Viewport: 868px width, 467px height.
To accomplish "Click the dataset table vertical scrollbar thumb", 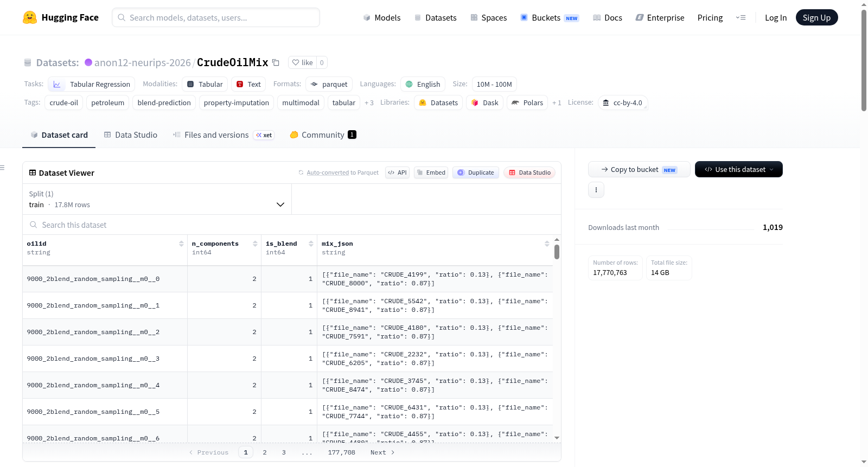I will pos(557,252).
